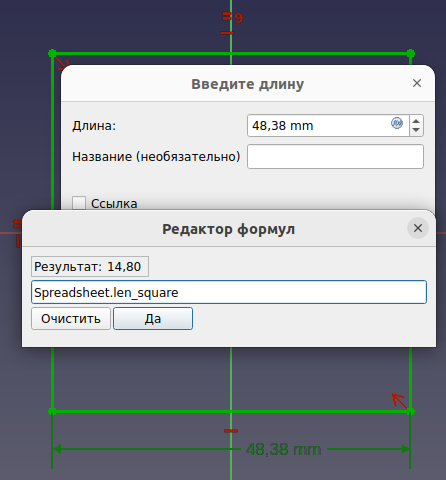446x480 pixels.
Task: Open the expression editor icon in Длина field
Action: [x=397, y=123]
